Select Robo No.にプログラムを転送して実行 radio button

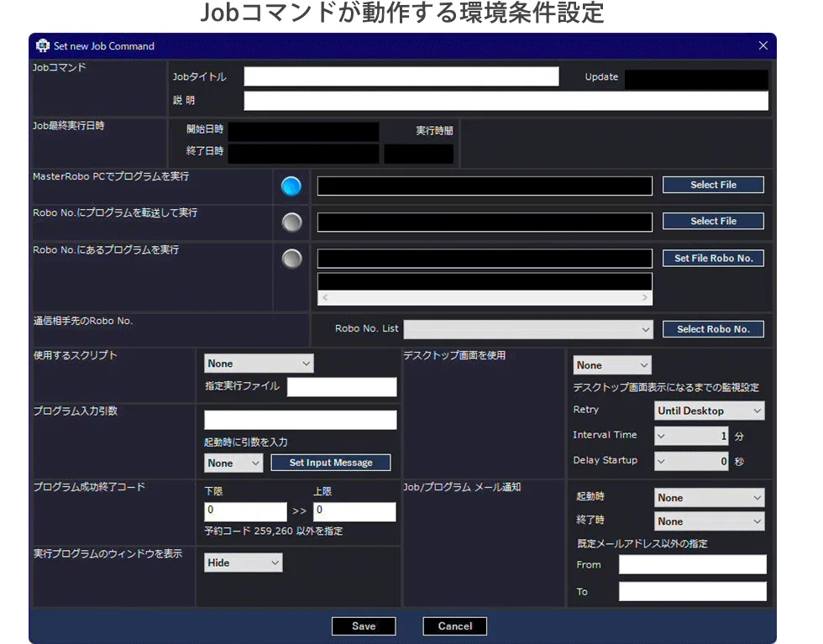point(292,223)
